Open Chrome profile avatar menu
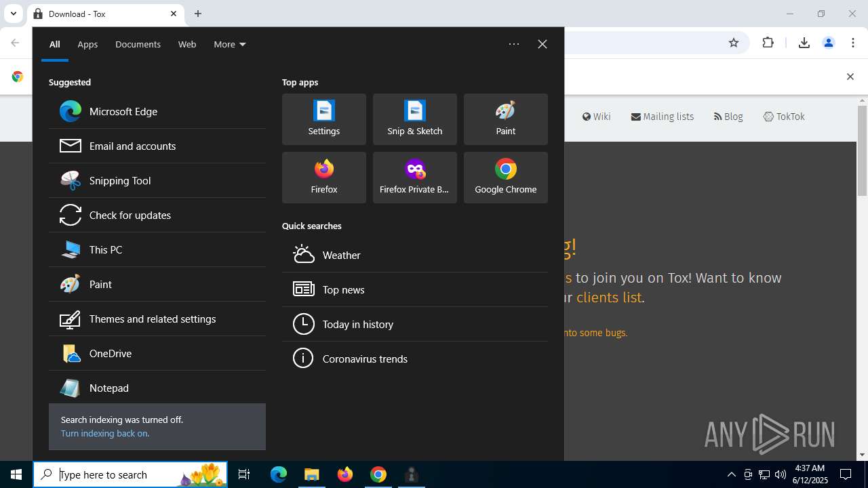 point(829,43)
